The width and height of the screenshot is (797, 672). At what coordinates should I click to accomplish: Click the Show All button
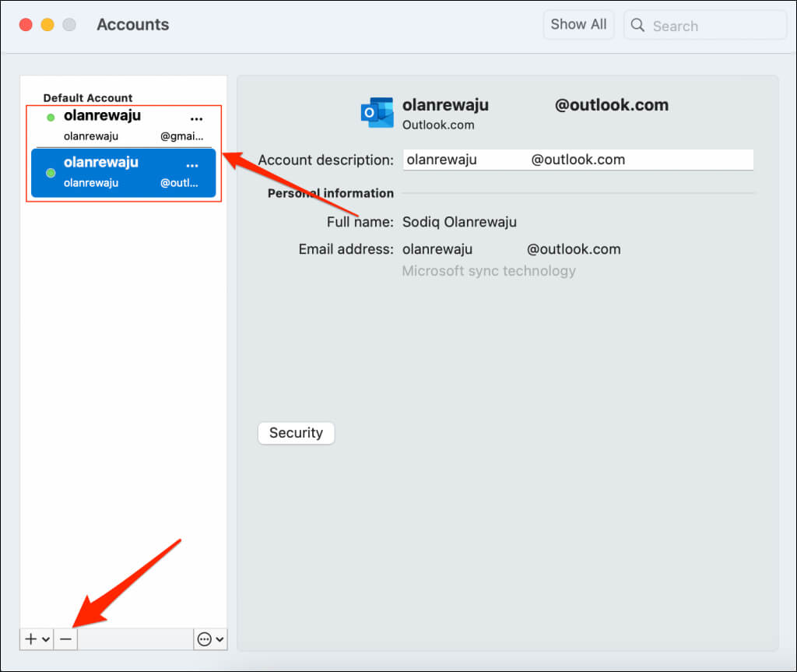[578, 25]
